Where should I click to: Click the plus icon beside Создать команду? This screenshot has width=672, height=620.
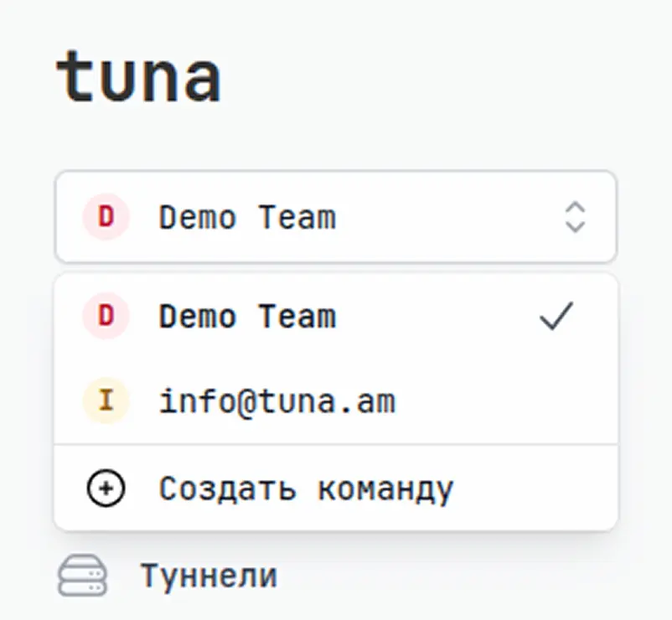[x=104, y=487]
